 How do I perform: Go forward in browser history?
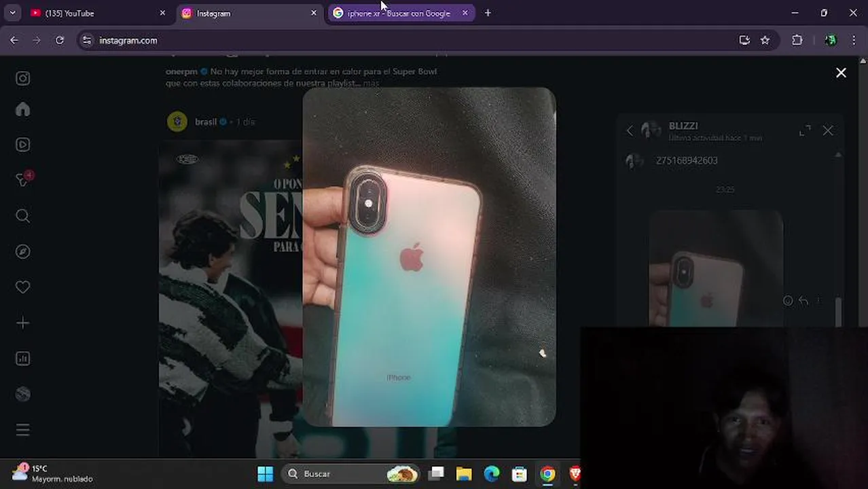(x=37, y=40)
